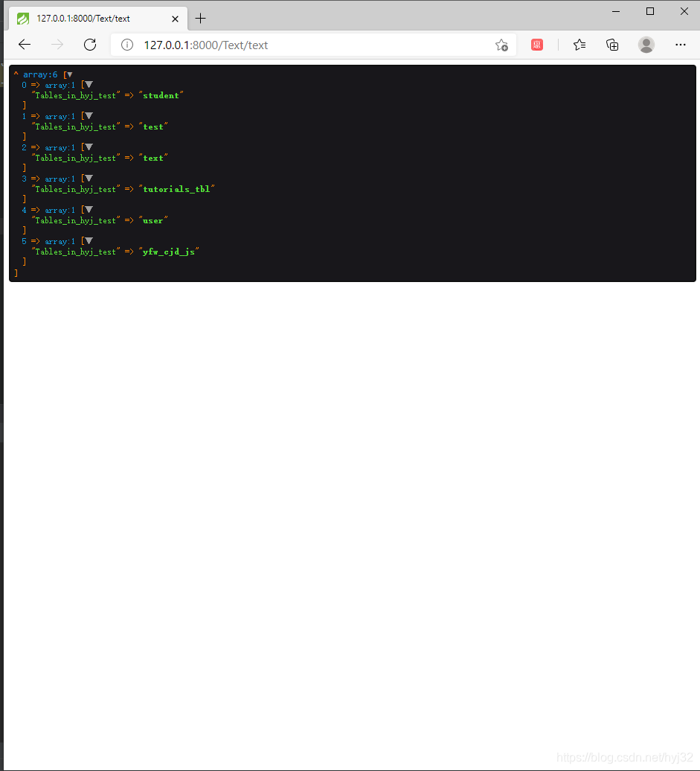Select the "student" value text
The image size is (700, 771).
(161, 95)
